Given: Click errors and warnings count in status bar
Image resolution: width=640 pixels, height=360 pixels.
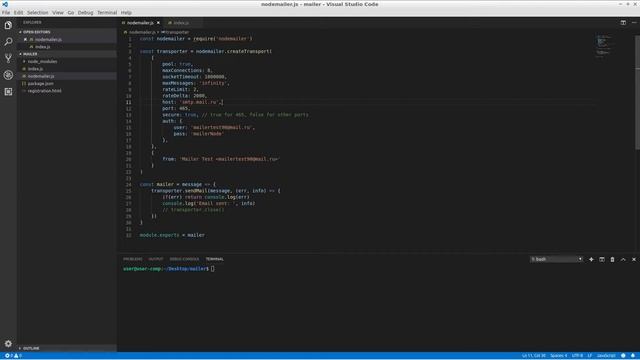Looking at the screenshot, I should click(x=13, y=356).
